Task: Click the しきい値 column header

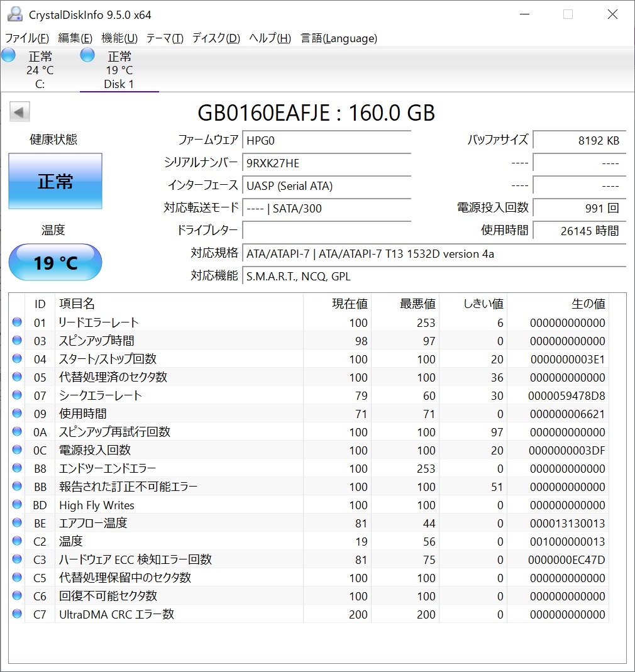Action: (x=473, y=304)
